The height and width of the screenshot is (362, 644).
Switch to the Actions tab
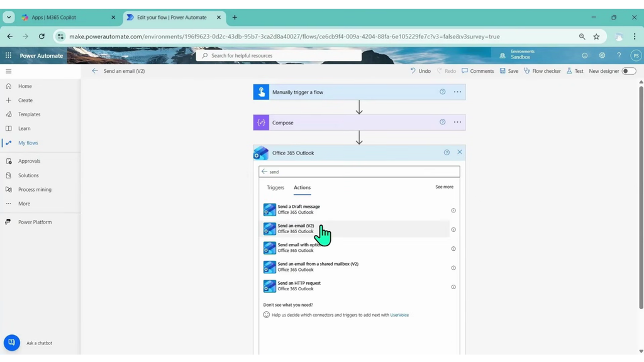pos(302,187)
